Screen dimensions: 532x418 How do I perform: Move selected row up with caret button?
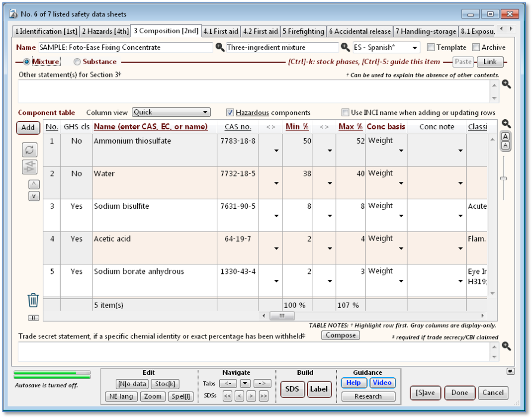coord(34,184)
